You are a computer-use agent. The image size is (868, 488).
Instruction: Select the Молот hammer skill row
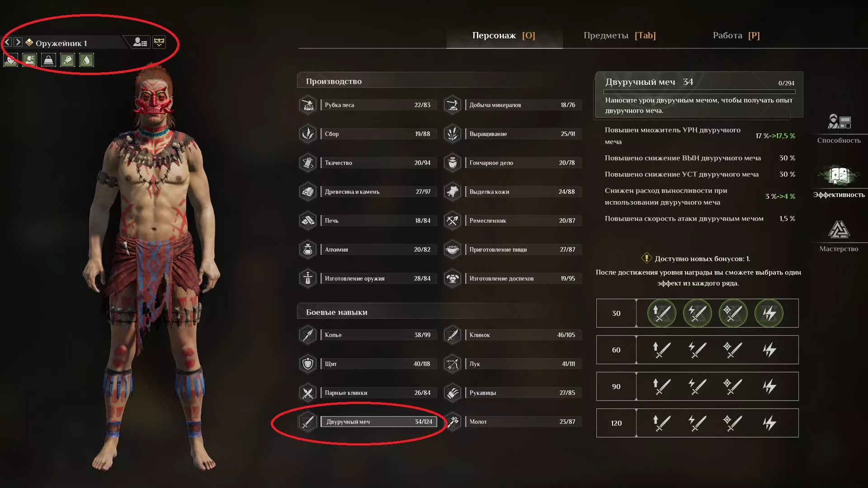[512, 422]
